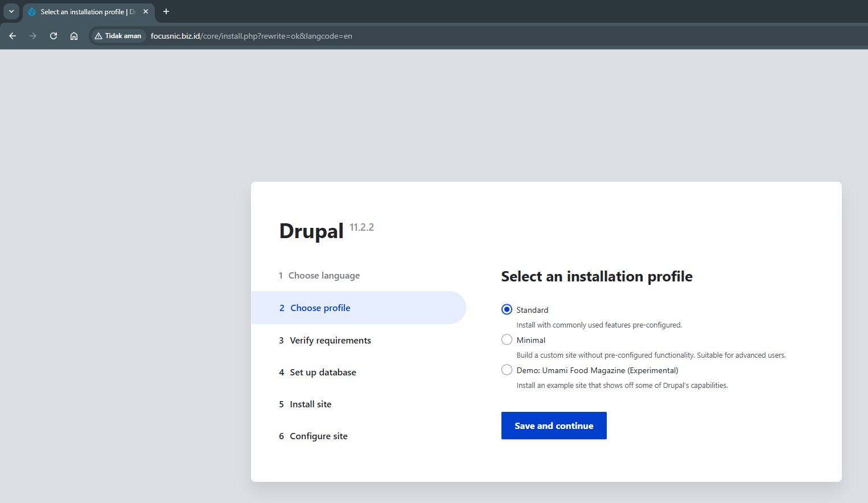Click the browser back arrow
The height and width of the screenshot is (503, 868).
point(13,36)
